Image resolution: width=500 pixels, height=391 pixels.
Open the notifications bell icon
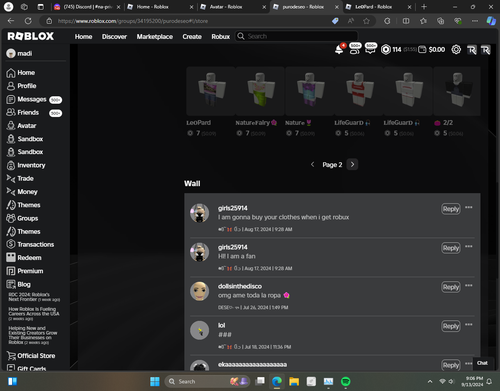point(339,50)
